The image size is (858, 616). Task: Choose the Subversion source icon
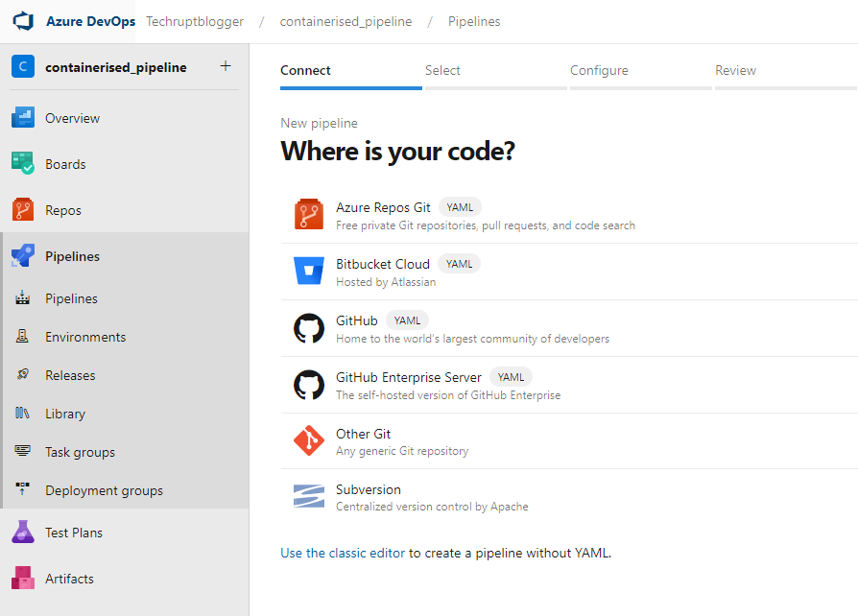(309, 497)
